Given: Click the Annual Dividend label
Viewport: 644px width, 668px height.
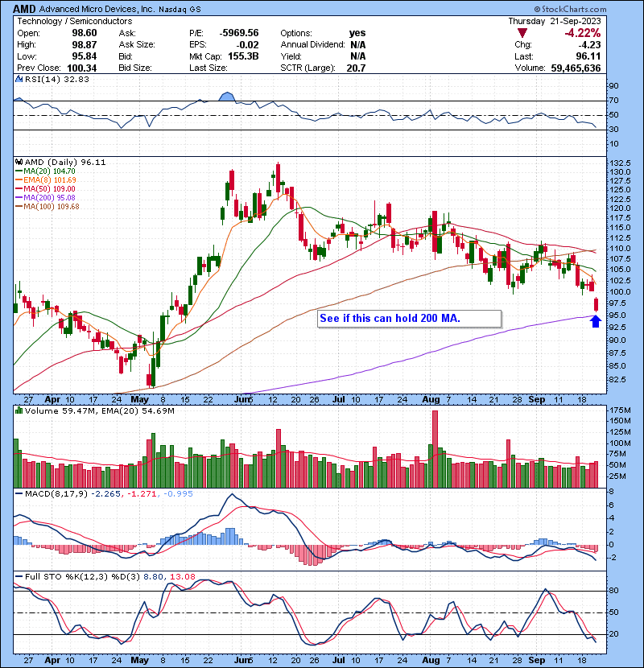Looking at the screenshot, I should click(x=313, y=45).
